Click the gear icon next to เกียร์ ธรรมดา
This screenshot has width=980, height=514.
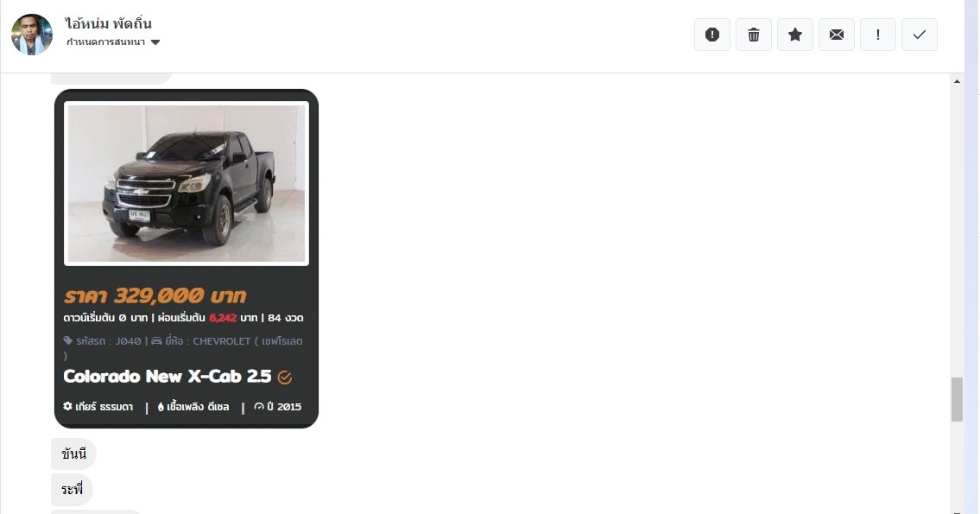[x=67, y=406]
